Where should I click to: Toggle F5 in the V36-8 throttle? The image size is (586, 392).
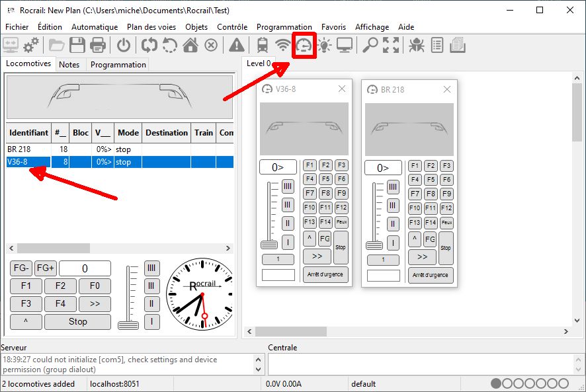click(325, 178)
